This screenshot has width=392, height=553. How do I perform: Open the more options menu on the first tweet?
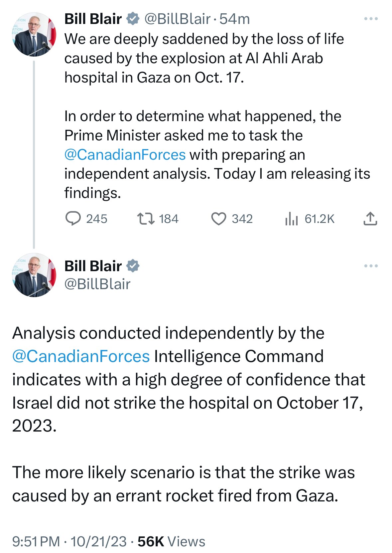pyautogui.click(x=370, y=19)
